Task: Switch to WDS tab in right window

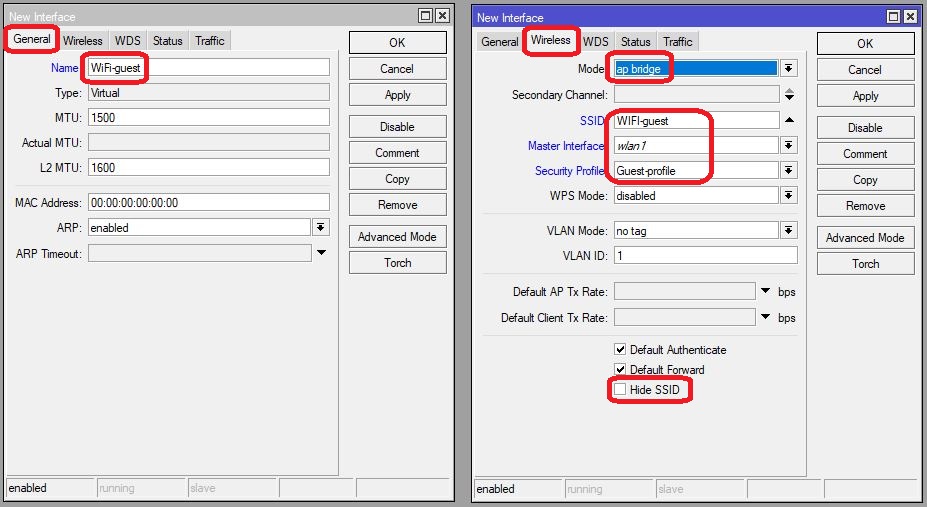Action: point(595,42)
